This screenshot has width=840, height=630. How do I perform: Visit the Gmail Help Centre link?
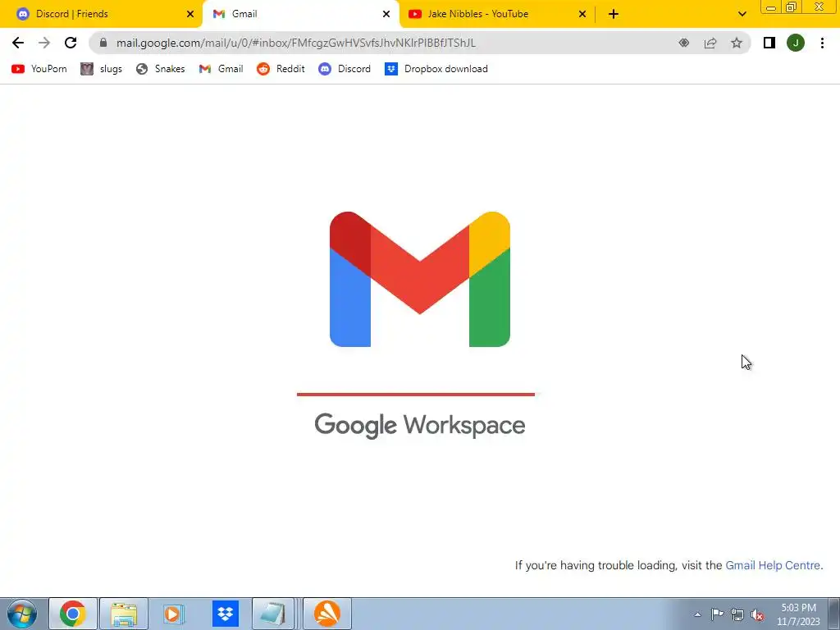pyautogui.click(x=773, y=565)
